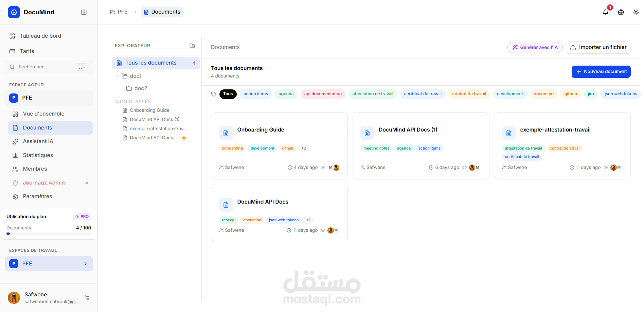Open Assistant IA

[50, 141]
